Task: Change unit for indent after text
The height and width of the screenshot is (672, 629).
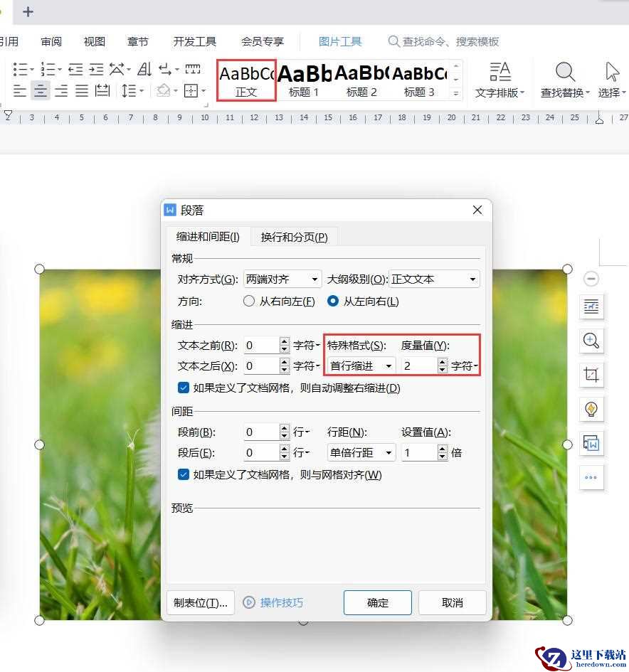Action: [306, 366]
